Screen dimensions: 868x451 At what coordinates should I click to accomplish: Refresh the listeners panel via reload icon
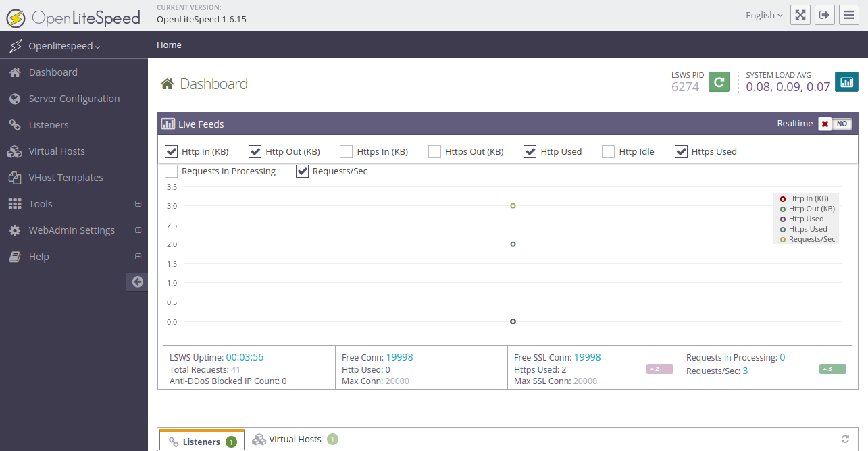pos(845,439)
